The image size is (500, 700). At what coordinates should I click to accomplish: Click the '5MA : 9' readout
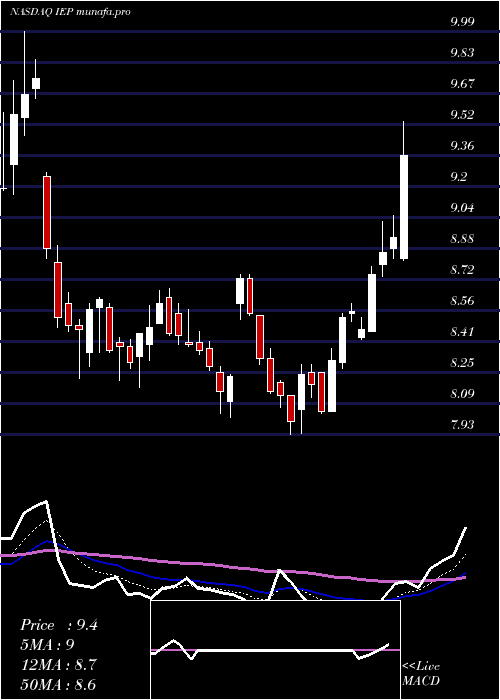point(47,645)
